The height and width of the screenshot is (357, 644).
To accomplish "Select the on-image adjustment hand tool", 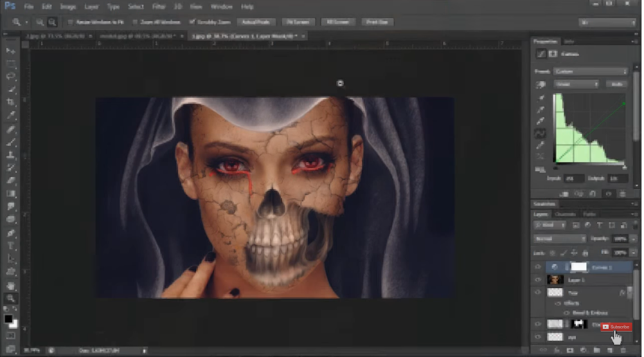I will [541, 84].
